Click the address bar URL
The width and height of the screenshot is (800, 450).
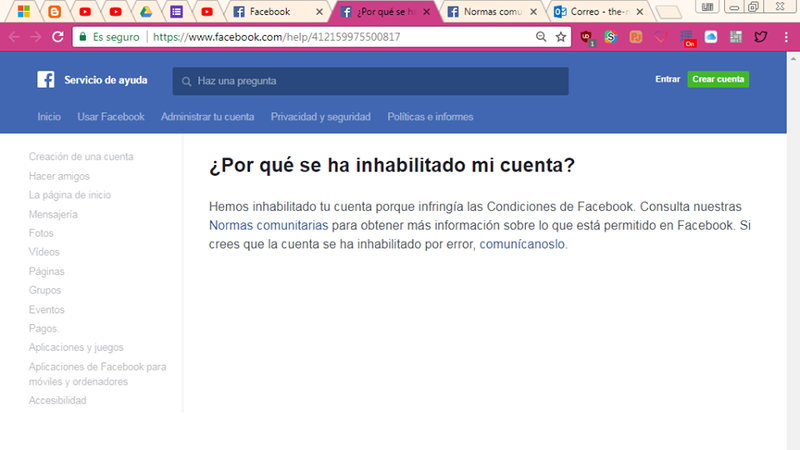click(277, 37)
